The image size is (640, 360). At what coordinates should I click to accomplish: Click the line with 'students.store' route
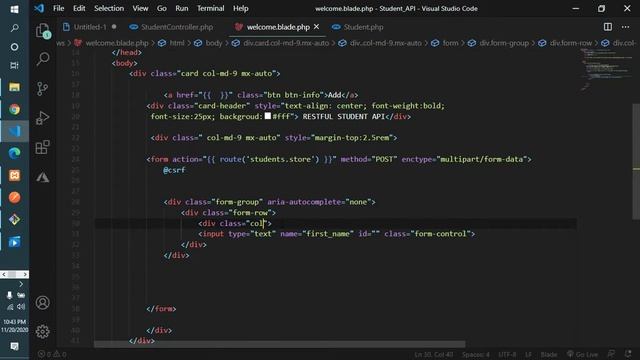[x=339, y=159]
